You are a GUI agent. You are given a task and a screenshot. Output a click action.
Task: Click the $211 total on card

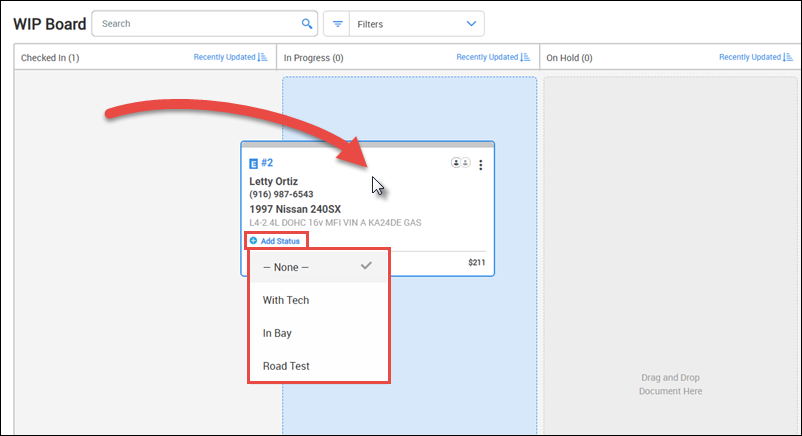[x=477, y=262]
